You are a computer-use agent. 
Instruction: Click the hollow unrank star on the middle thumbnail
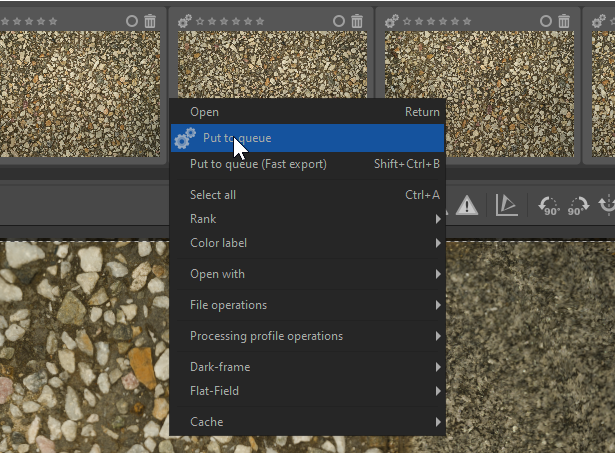tap(200, 21)
